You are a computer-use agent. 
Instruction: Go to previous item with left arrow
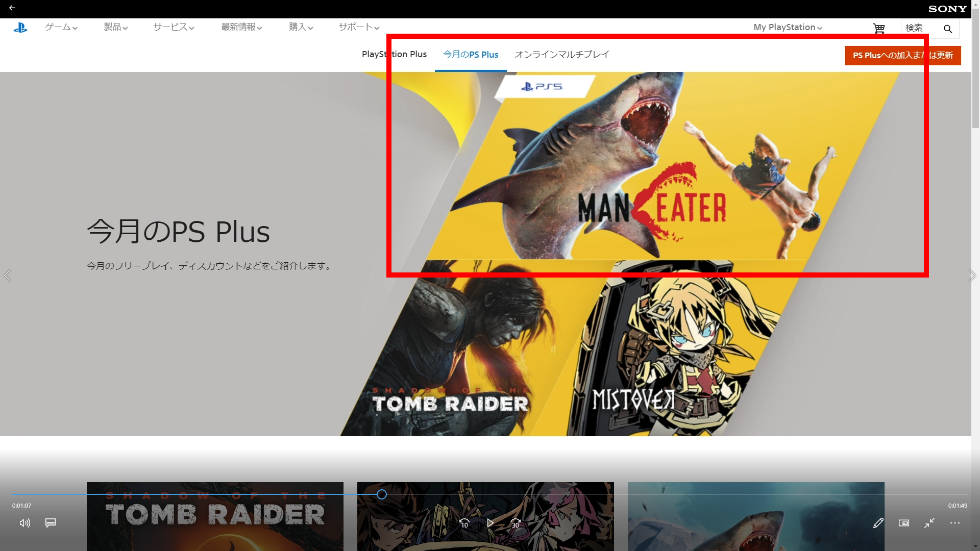click(x=8, y=275)
